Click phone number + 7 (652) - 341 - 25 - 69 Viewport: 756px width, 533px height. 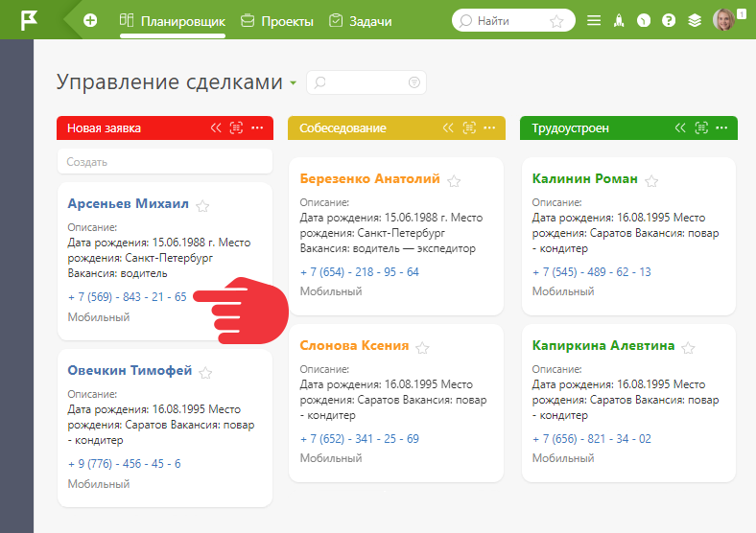360,438
